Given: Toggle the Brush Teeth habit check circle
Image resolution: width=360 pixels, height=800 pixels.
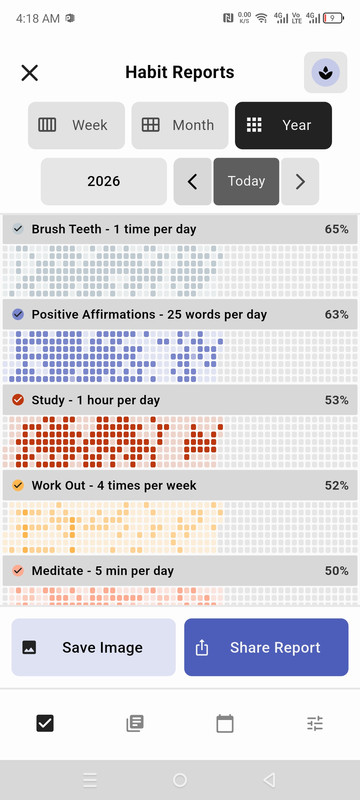Looking at the screenshot, I should click(18, 229).
